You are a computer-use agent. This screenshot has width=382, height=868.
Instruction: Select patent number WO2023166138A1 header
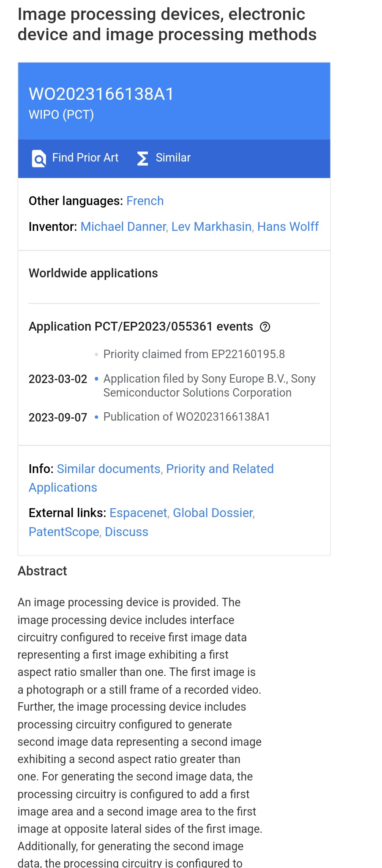[x=101, y=94]
